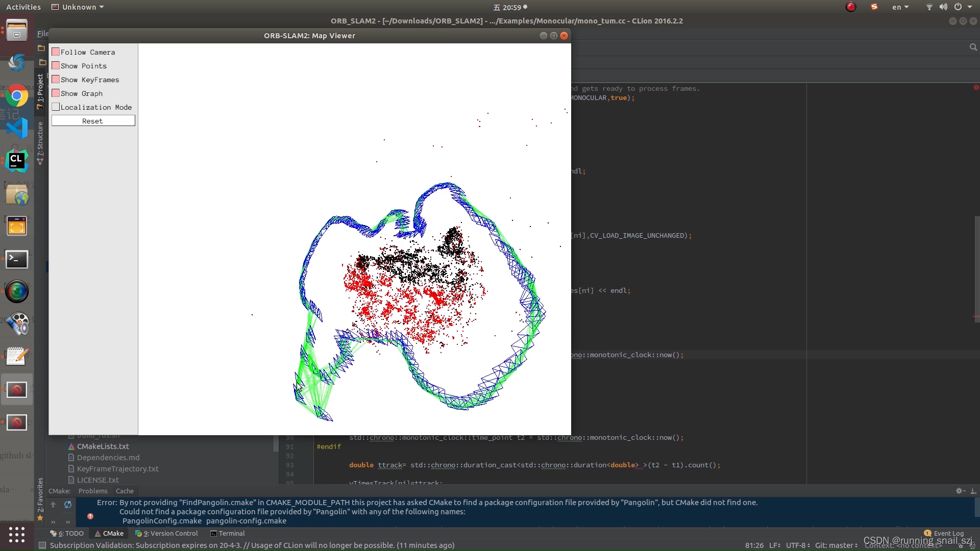This screenshot has width=980, height=551.
Task: Open the tool window settings gear
Action: [959, 491]
